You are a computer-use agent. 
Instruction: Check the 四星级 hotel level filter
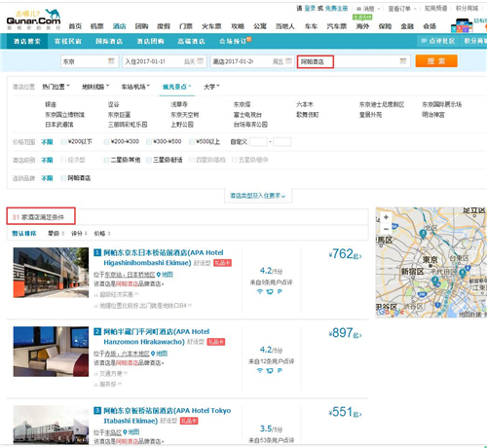(192, 160)
